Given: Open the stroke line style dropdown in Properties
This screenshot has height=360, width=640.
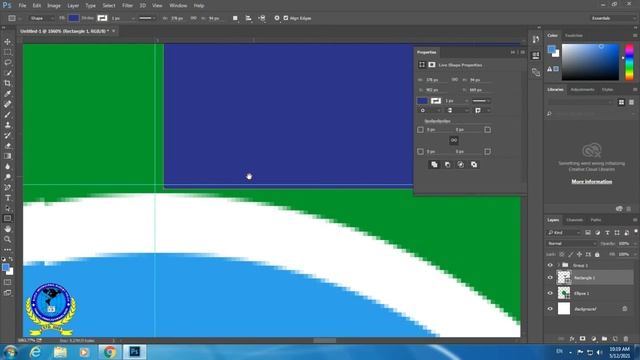Looking at the screenshot, I should (481, 101).
